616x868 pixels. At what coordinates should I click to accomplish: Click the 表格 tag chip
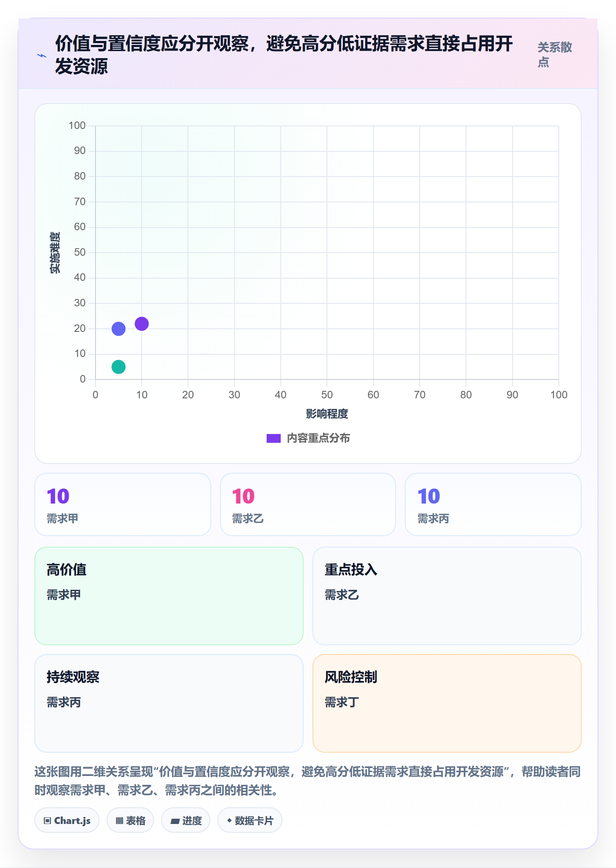pyautogui.click(x=130, y=820)
